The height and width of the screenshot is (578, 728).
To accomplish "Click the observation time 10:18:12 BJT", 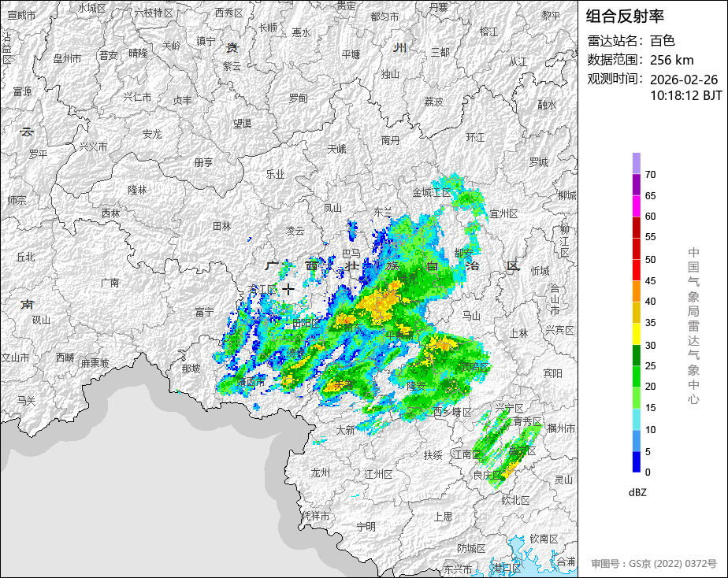I will click(685, 95).
